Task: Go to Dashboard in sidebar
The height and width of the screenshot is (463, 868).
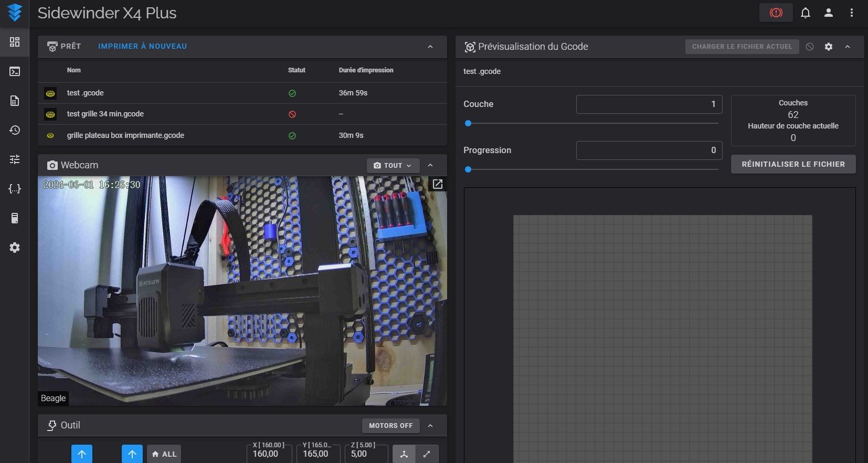Action: tap(15, 42)
